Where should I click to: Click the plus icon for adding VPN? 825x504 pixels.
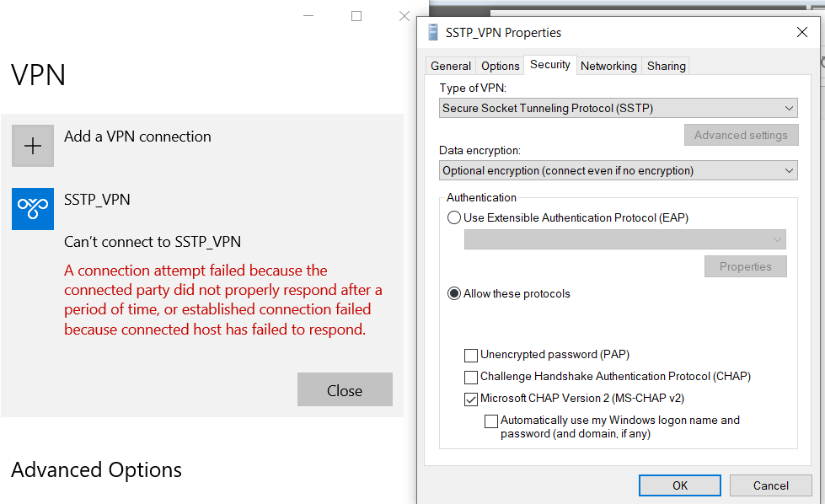tap(33, 146)
